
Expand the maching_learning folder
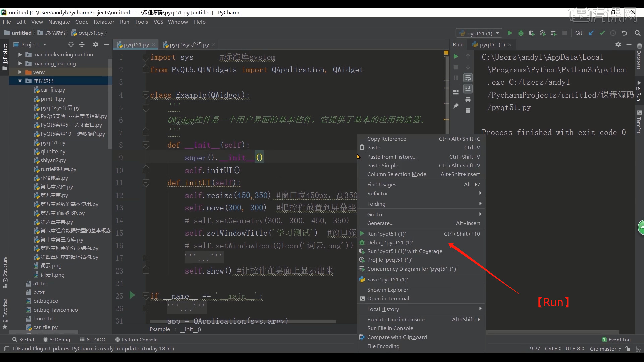pos(20,63)
